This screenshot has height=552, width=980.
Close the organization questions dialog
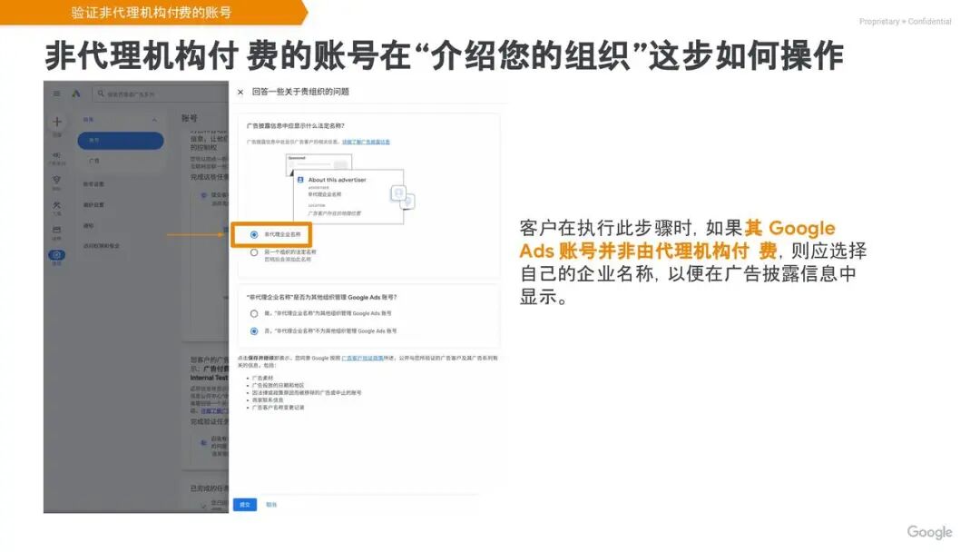240,92
